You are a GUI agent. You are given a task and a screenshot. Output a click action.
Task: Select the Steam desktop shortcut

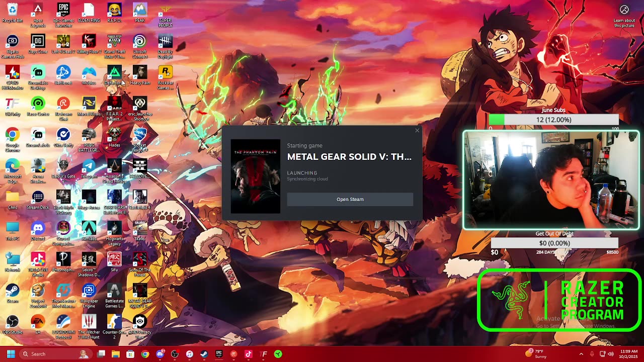coord(13,294)
